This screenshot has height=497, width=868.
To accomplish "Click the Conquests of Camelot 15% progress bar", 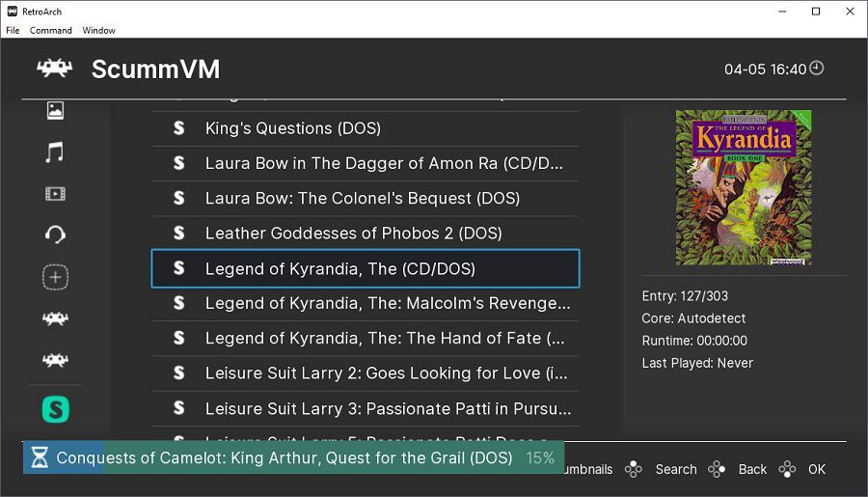I will coord(293,457).
